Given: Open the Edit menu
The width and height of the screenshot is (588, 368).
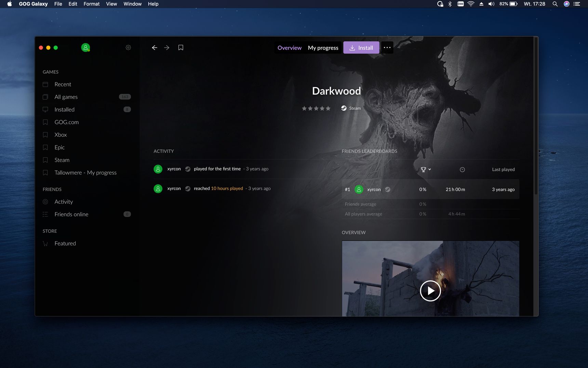Looking at the screenshot, I should tap(73, 4).
